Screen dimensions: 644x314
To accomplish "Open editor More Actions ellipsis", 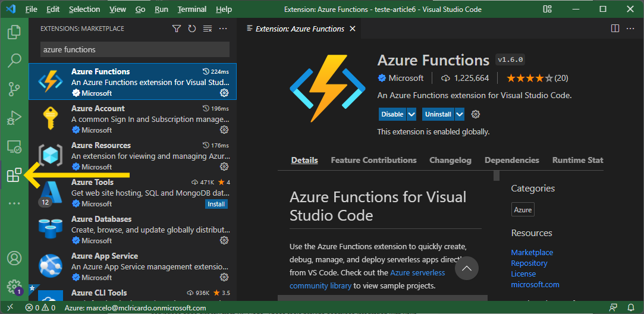I will click(x=630, y=29).
